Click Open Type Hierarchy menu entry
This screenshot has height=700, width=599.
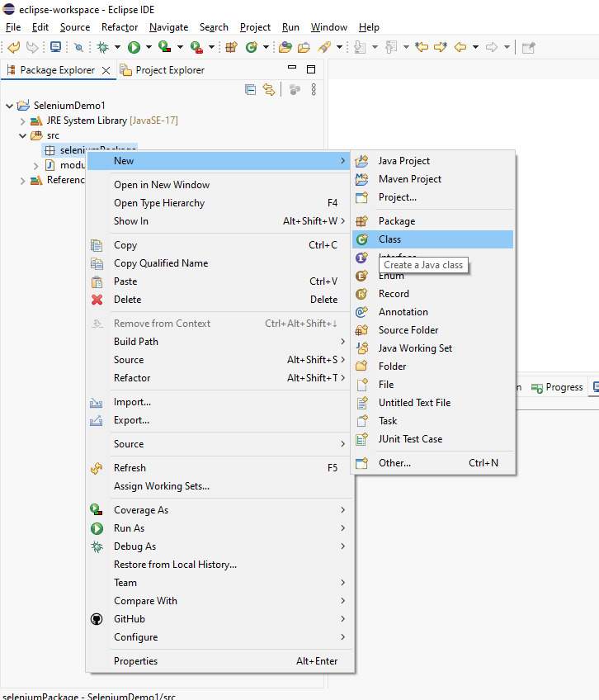click(219, 203)
